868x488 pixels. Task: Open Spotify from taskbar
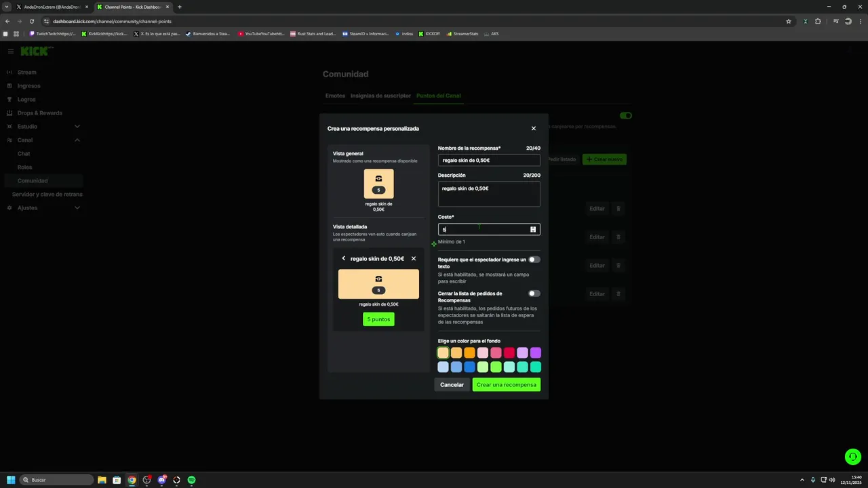191,480
